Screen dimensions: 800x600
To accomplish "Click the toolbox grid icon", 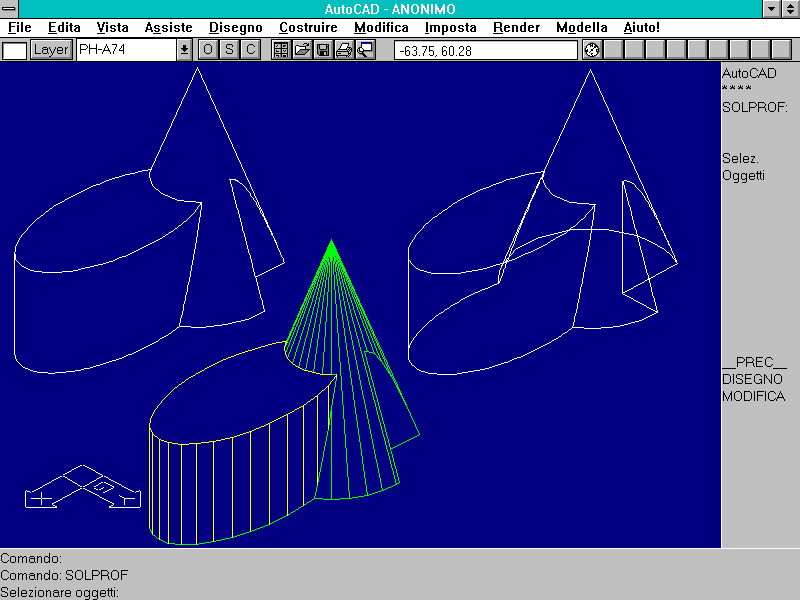I will point(281,49).
